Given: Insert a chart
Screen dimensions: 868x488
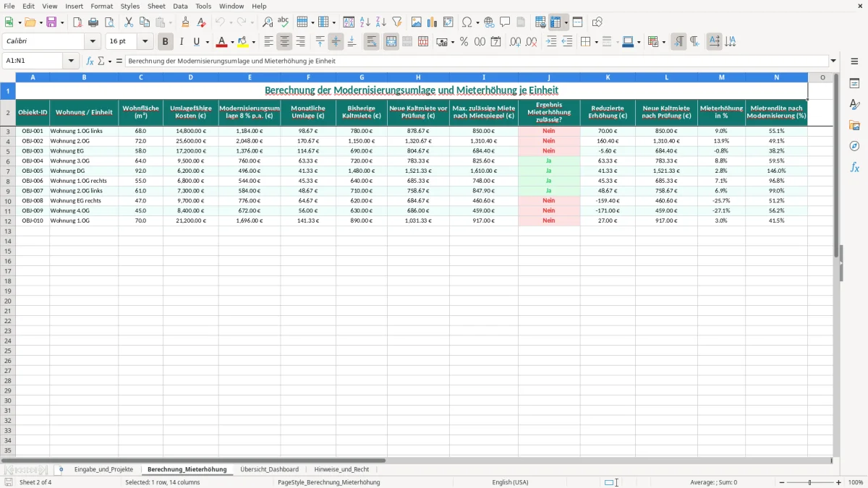Looking at the screenshot, I should [x=433, y=22].
